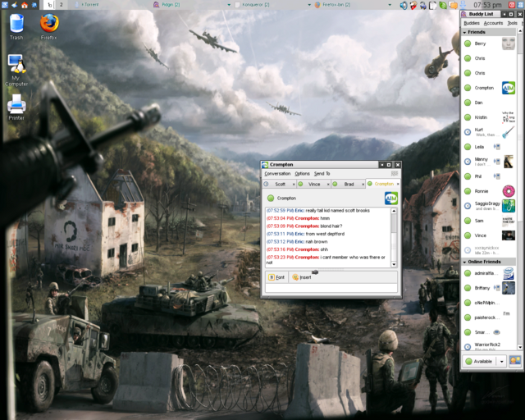Click the AIM buddy icon in the Crompton conversation
Viewport: 525px width, 420px height.
(x=391, y=198)
